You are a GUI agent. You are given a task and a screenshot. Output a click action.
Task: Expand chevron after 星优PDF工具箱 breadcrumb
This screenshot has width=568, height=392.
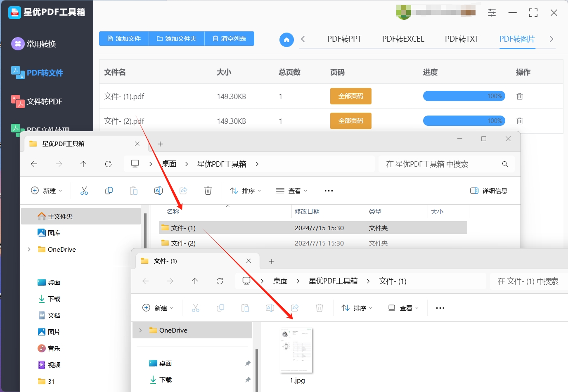(x=257, y=164)
